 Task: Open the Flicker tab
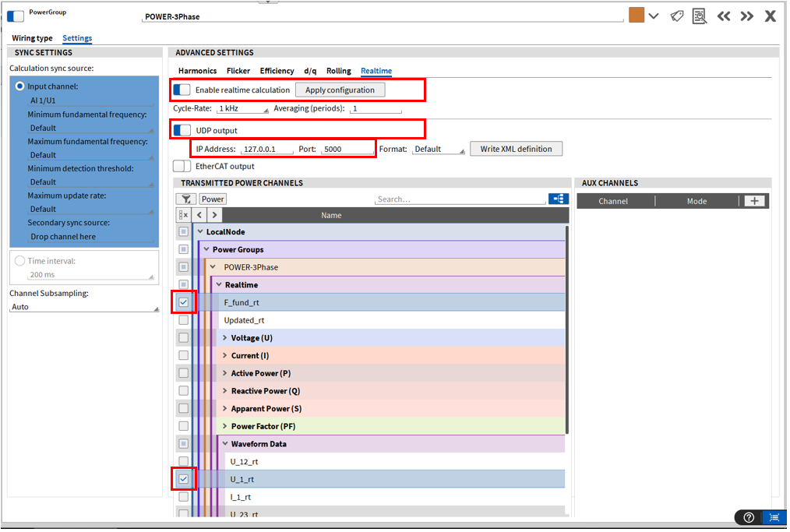pyautogui.click(x=238, y=71)
